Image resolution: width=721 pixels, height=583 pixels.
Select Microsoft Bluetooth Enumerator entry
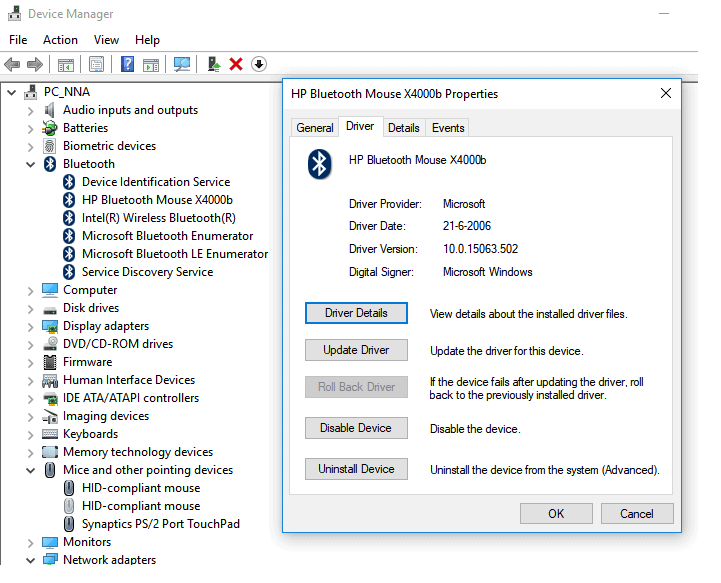167,236
